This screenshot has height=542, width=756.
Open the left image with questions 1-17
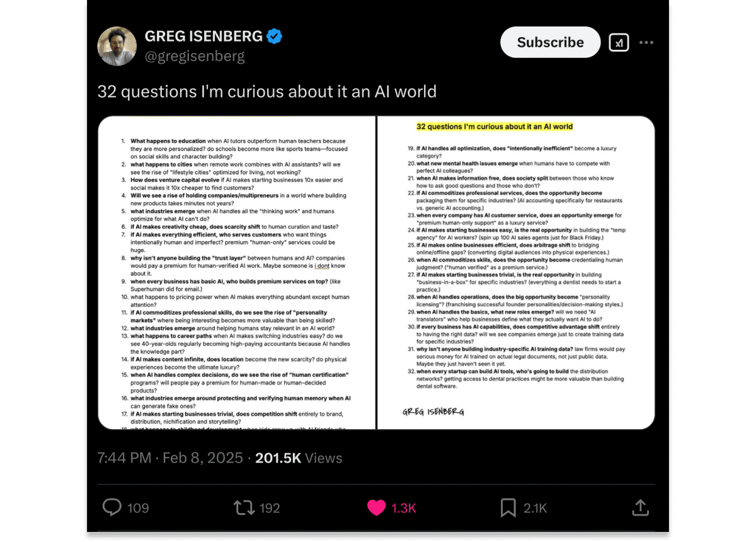click(237, 273)
